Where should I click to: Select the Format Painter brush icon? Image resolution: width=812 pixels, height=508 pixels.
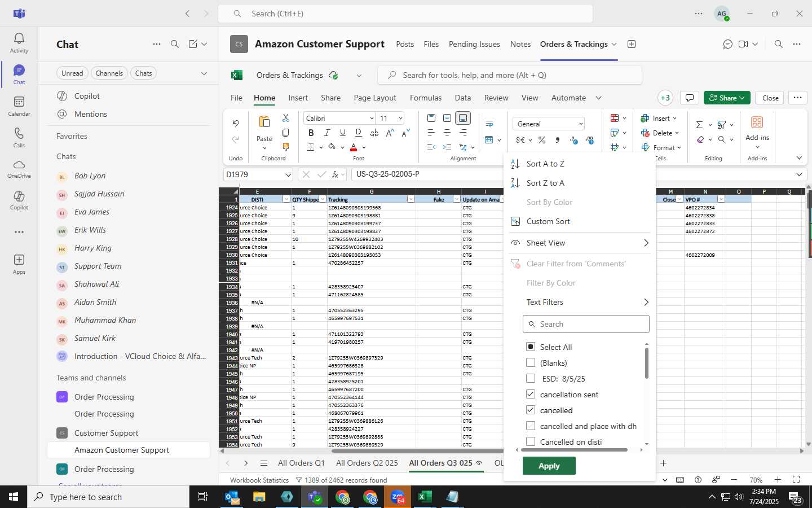pyautogui.click(x=286, y=147)
